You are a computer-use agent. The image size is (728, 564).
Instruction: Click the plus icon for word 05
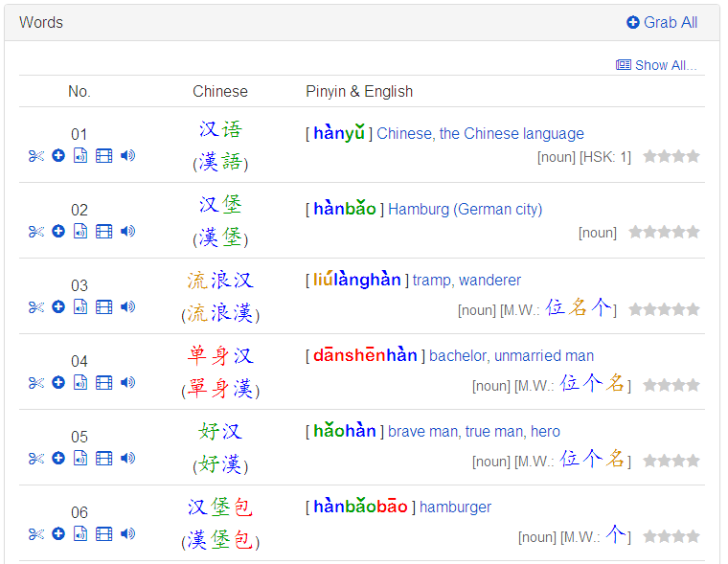click(58, 458)
